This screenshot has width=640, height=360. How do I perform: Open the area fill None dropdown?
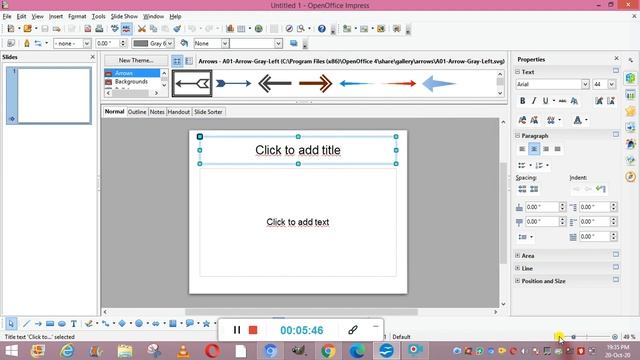pyautogui.click(x=224, y=43)
